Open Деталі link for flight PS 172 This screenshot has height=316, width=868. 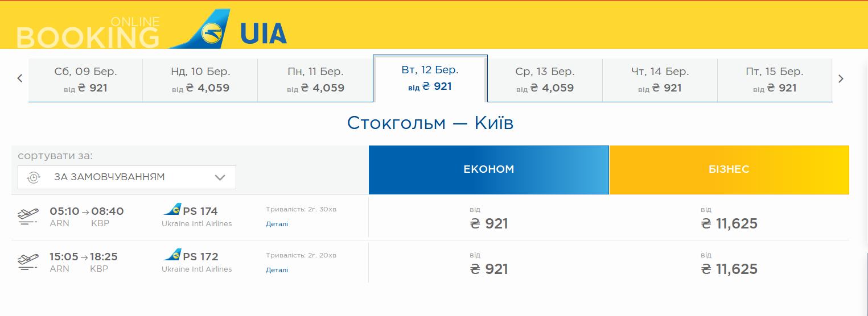tap(277, 270)
